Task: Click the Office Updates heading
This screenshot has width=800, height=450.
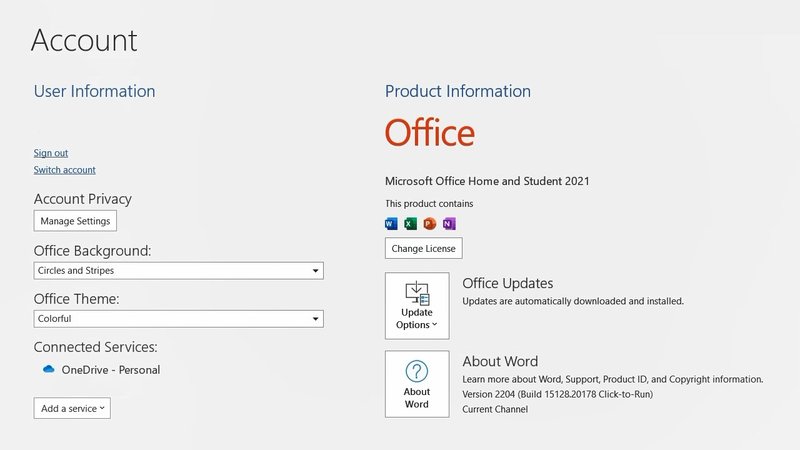Action: coord(507,283)
